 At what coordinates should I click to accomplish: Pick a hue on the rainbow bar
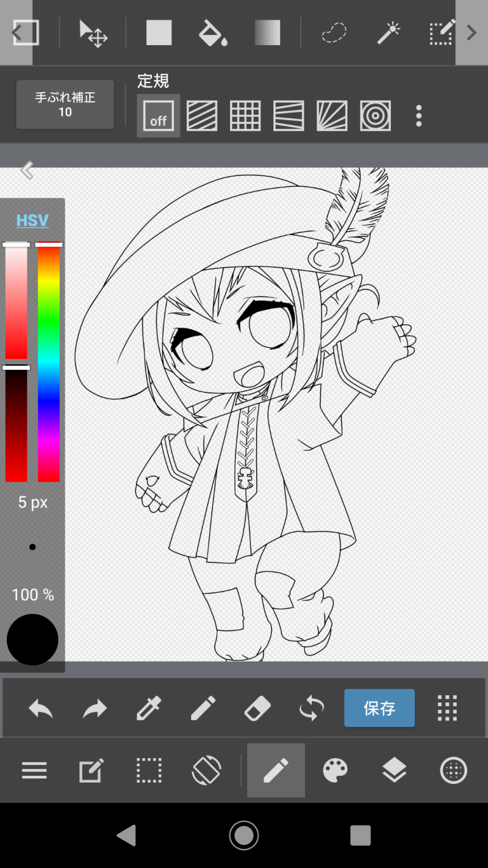coord(49,363)
